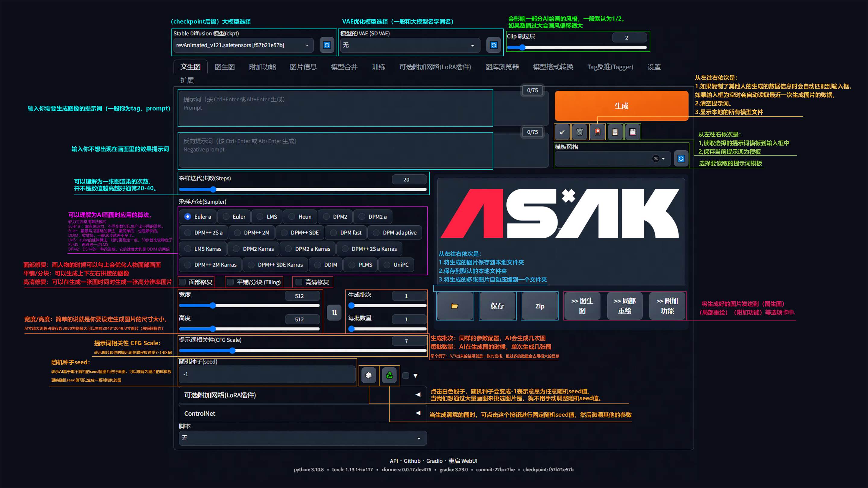This screenshot has width=868, height=488.
Task: Click the 高度 number field showing 512
Action: pyautogui.click(x=302, y=319)
